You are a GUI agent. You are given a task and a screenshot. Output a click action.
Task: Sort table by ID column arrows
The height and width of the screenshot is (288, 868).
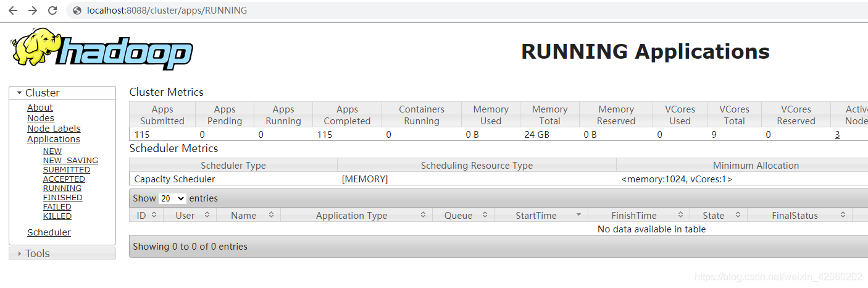click(154, 215)
